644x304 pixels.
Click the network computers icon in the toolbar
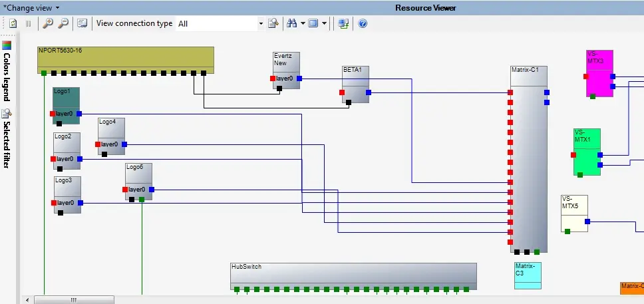(x=343, y=23)
